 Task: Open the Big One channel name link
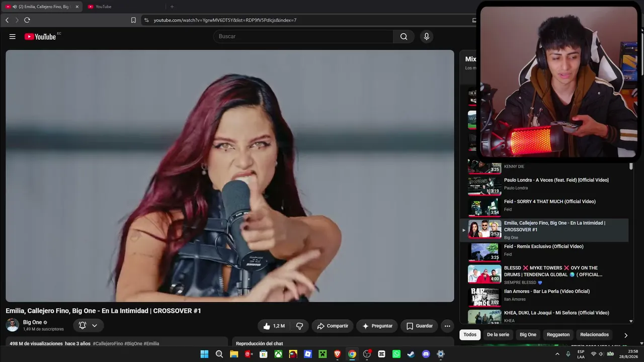[33, 322]
